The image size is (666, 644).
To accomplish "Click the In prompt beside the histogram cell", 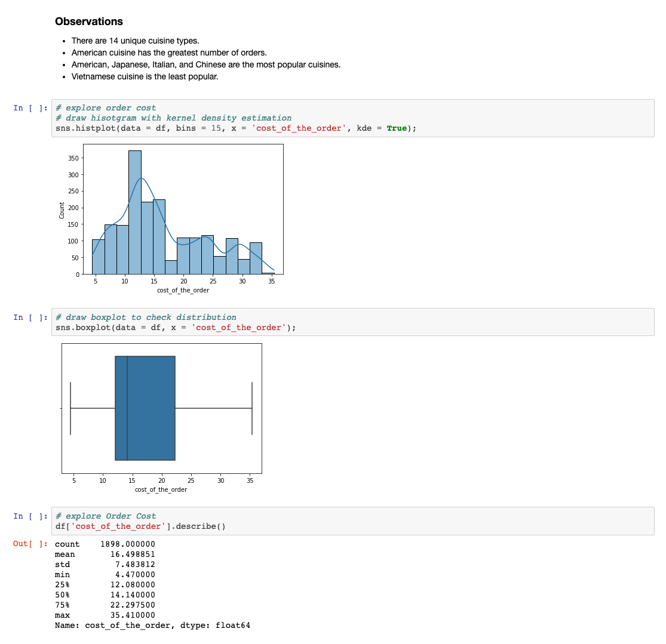I will [x=30, y=107].
